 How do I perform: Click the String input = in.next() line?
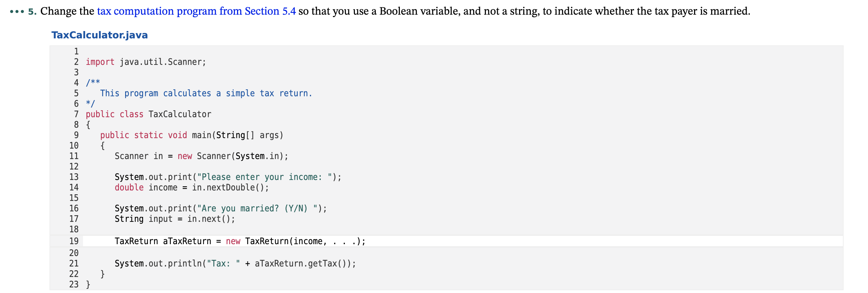tap(175, 219)
